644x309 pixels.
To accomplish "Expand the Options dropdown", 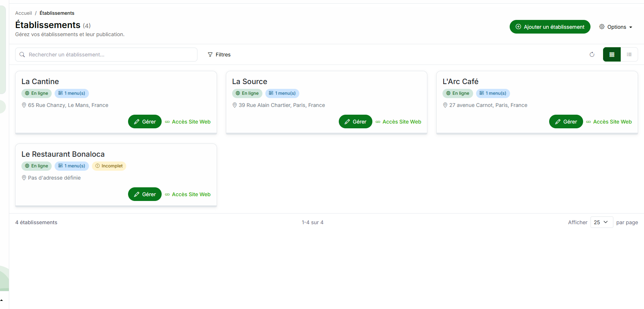I will pos(616,27).
